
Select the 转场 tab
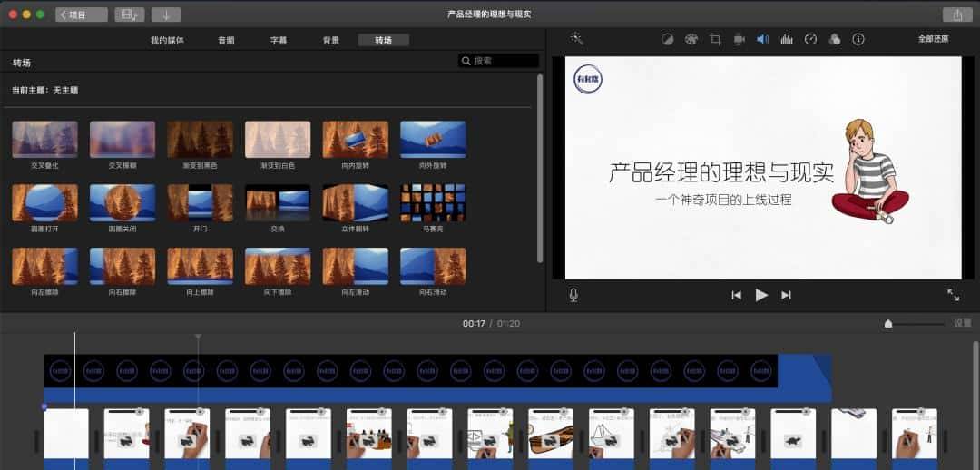[x=384, y=40]
